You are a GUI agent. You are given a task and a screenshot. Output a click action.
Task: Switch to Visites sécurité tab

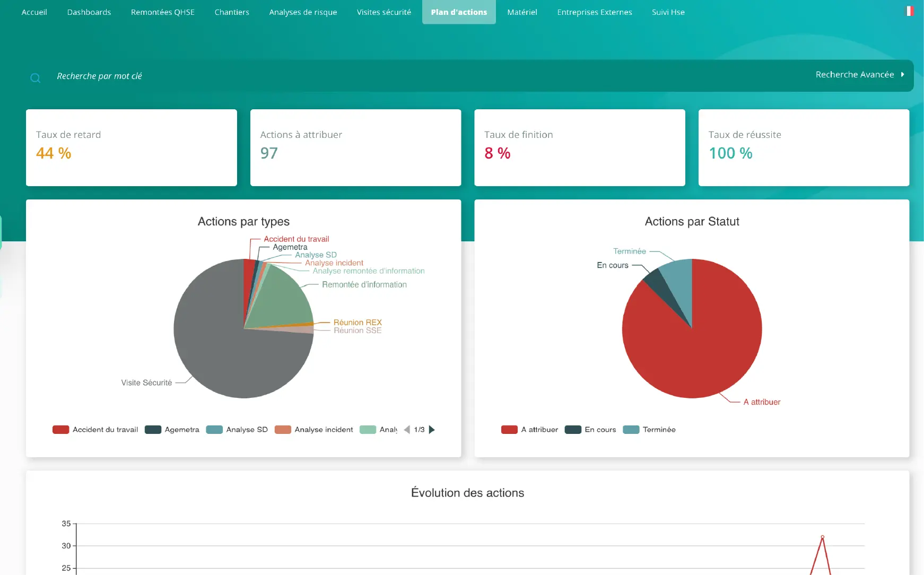tap(383, 12)
